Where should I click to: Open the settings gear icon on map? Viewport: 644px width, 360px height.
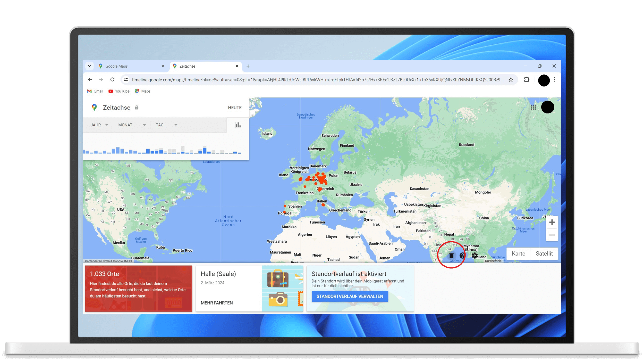[474, 256]
